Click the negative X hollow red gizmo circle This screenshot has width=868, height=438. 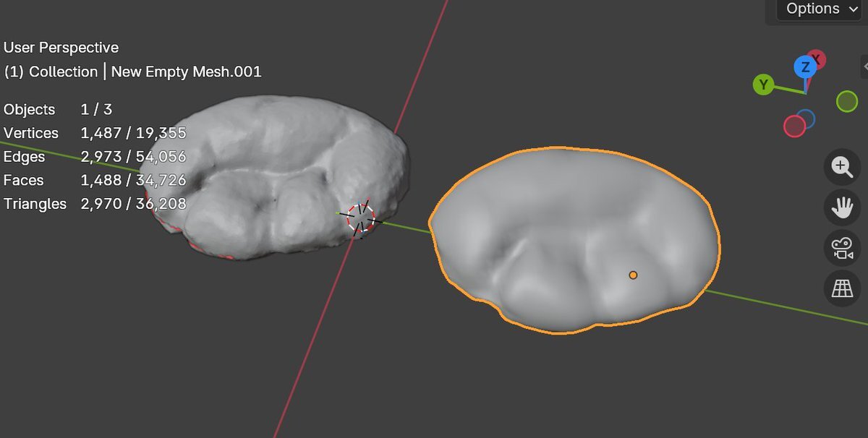794,126
